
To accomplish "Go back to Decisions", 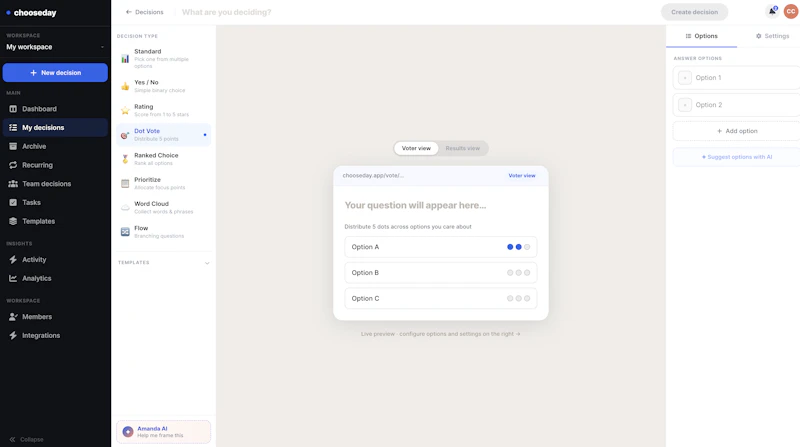I will point(144,12).
